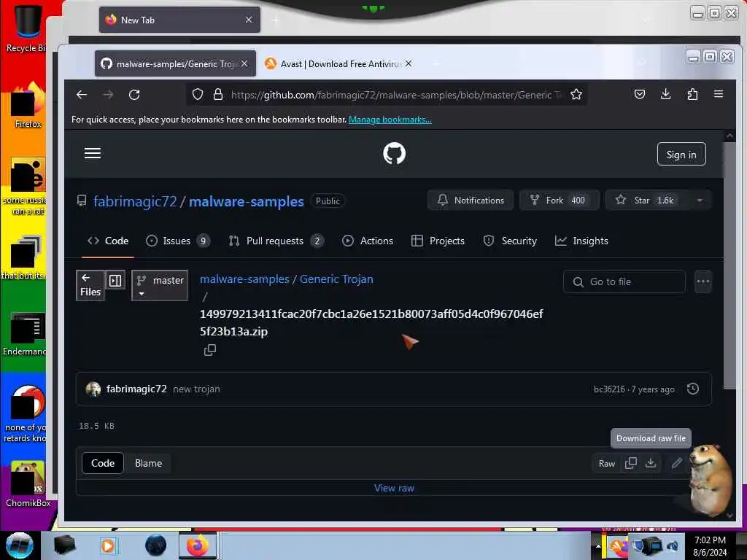Copy raw file contents
Screen dimensions: 747x560
(631, 463)
